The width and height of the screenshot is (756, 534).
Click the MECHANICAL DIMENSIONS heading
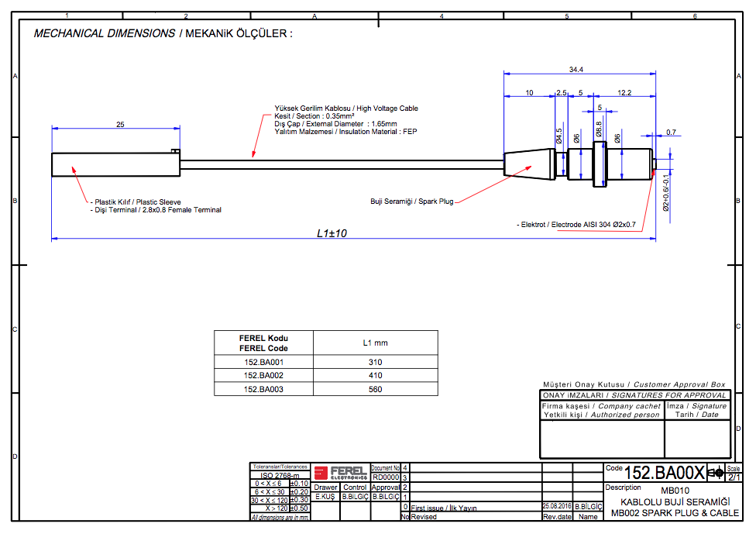[x=105, y=34]
